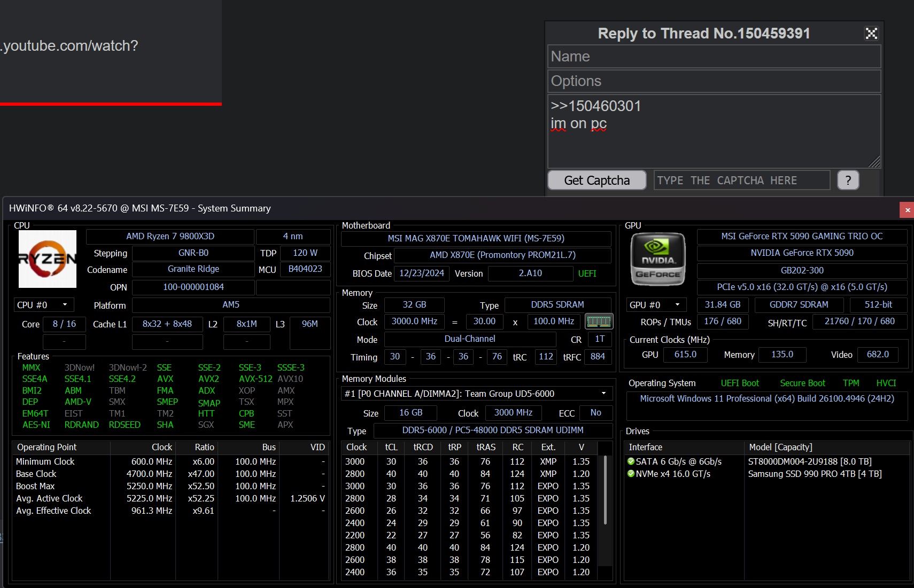Select the Avg. Effective Clock row

point(170,511)
